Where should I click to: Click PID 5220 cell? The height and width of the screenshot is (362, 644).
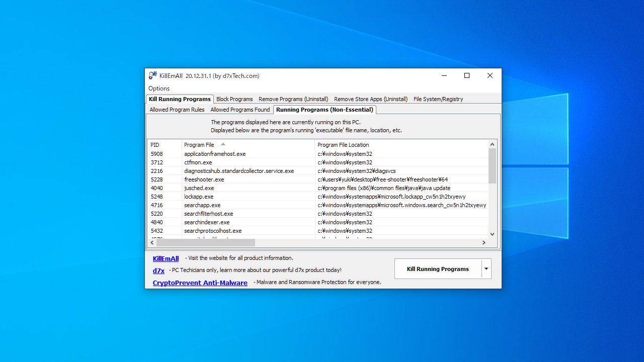(x=156, y=214)
